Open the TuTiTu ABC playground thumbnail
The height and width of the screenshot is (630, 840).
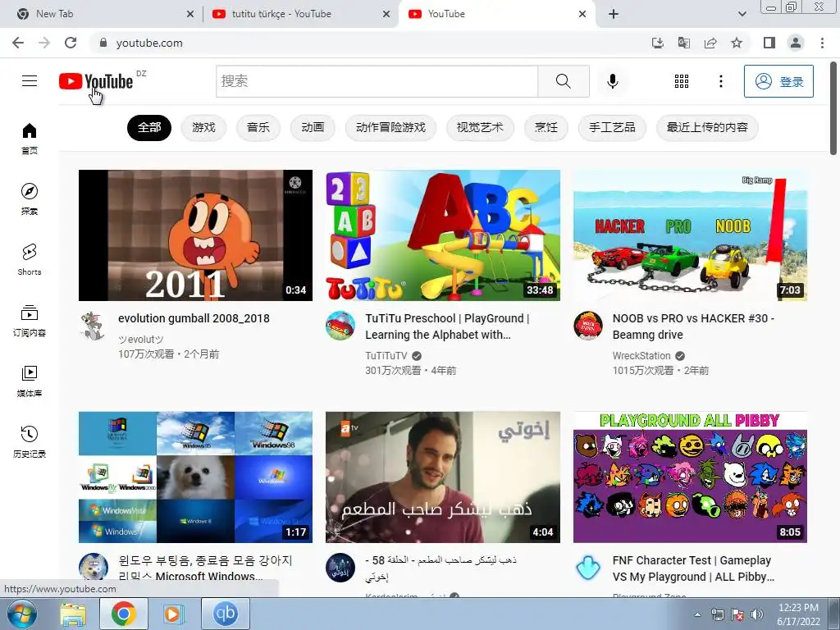[x=442, y=235]
